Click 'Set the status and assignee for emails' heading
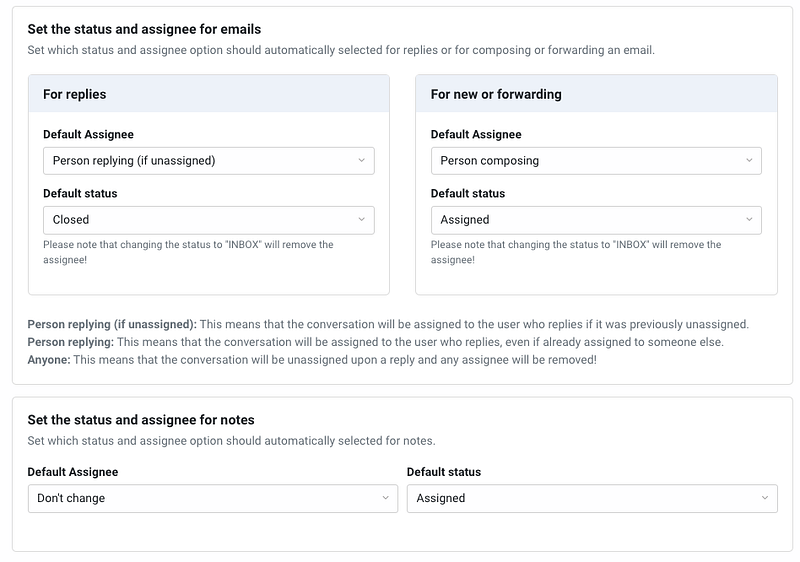The height and width of the screenshot is (562, 800). pyautogui.click(x=144, y=29)
